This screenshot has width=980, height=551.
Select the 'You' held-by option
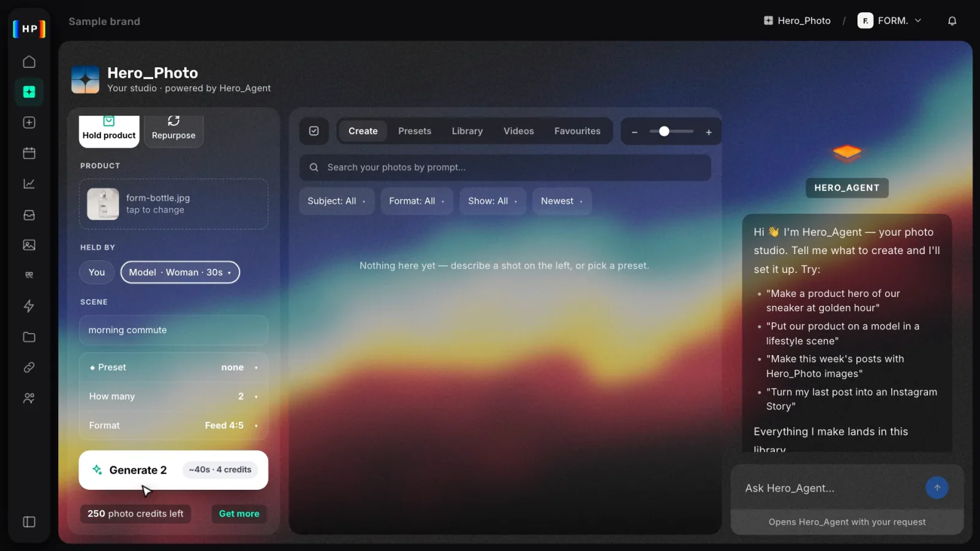97,272
